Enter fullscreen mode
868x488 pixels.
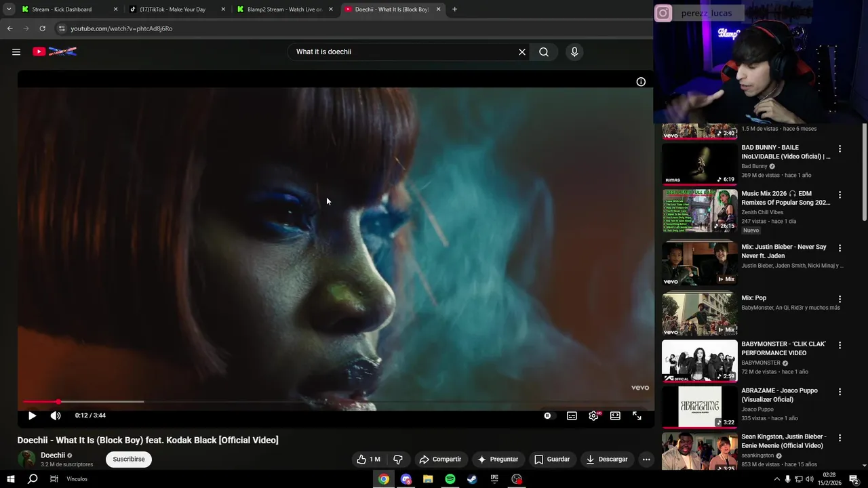(637, 415)
